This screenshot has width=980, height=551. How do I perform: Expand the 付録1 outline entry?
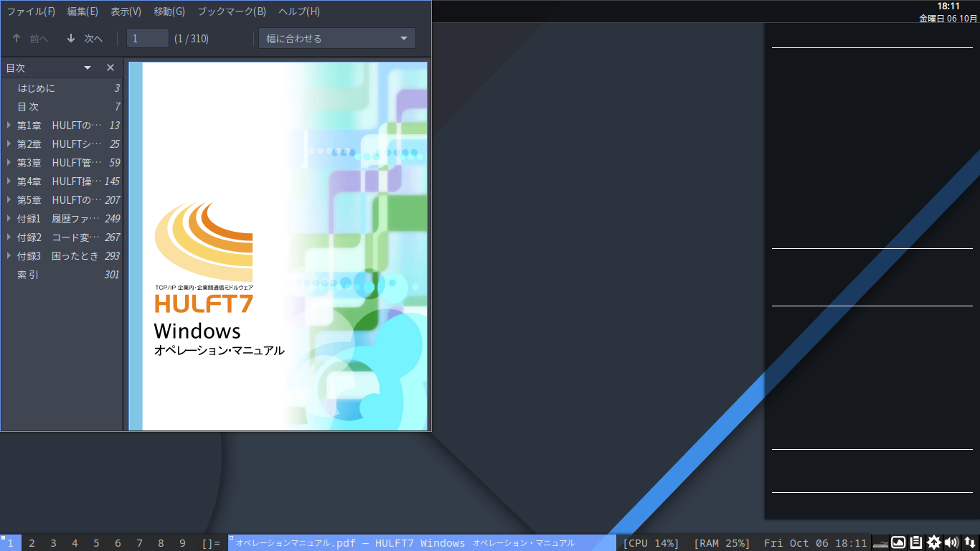9,218
